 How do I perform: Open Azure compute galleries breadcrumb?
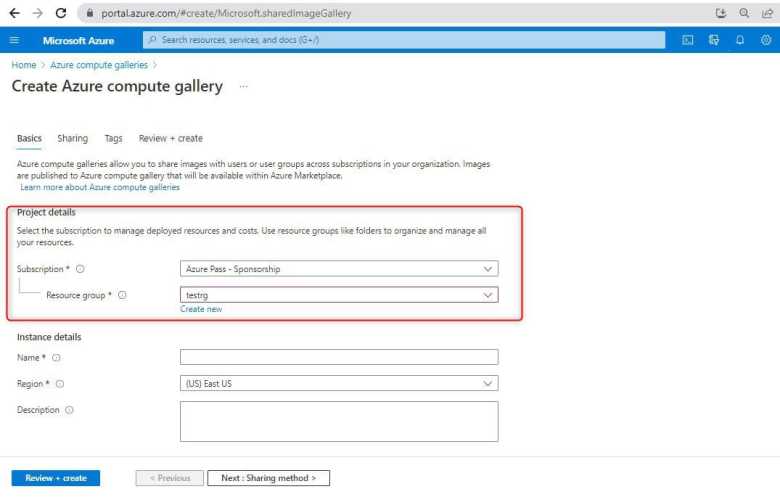pyautogui.click(x=99, y=65)
